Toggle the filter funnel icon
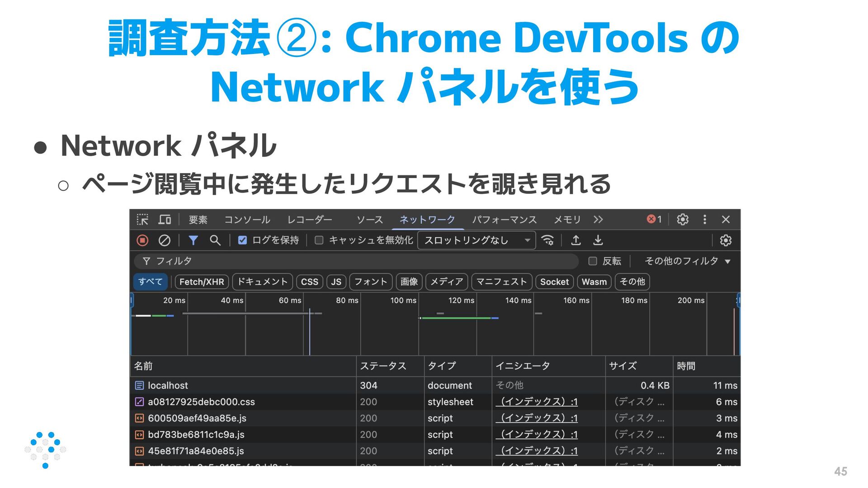This screenshot has width=868, height=488. tap(193, 240)
